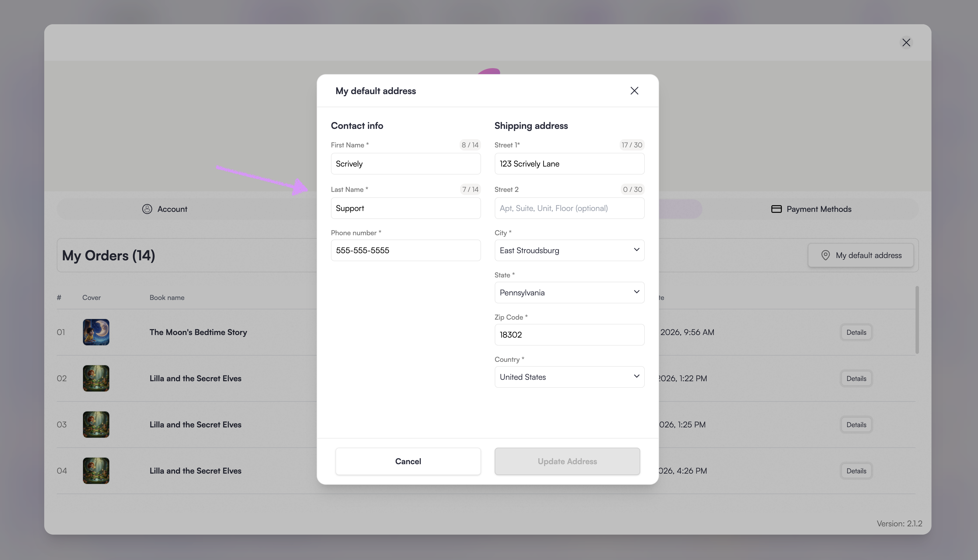Click the Zip Code field
The image size is (978, 560).
[569, 335]
